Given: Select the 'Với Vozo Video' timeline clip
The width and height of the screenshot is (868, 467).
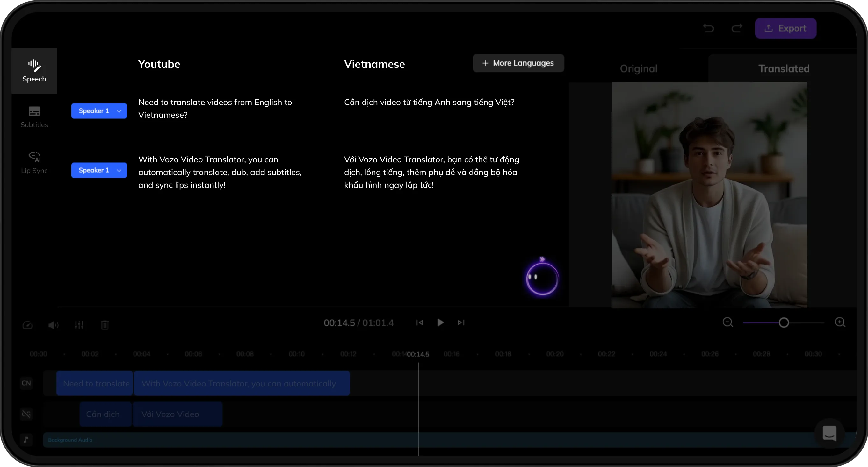Looking at the screenshot, I should 177,414.
